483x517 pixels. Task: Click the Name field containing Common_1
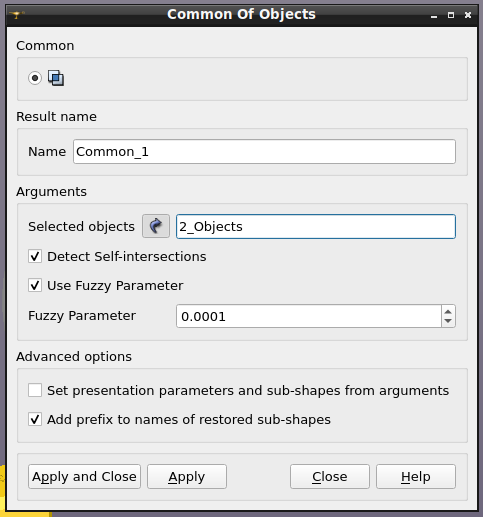[x=264, y=152]
